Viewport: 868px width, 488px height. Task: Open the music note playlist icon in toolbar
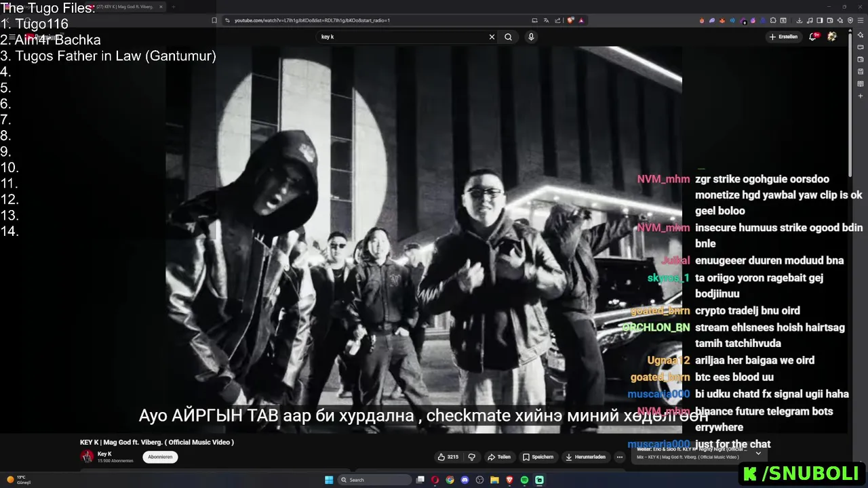click(810, 20)
